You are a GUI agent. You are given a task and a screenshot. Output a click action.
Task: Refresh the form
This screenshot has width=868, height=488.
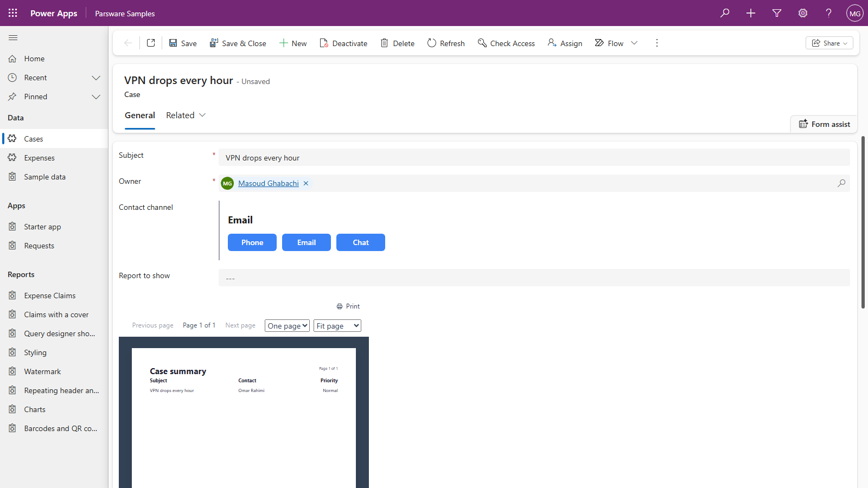446,43
